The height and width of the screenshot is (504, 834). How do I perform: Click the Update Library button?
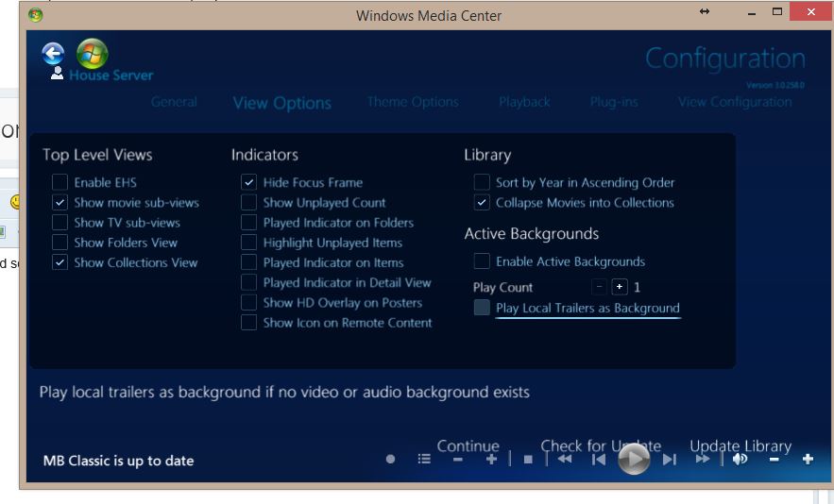740,445
